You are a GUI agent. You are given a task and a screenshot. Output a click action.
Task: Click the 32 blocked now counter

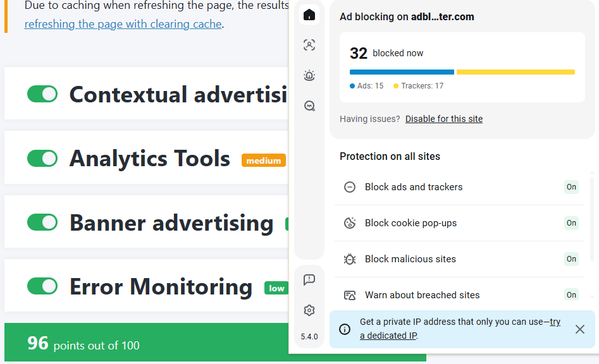click(x=386, y=53)
